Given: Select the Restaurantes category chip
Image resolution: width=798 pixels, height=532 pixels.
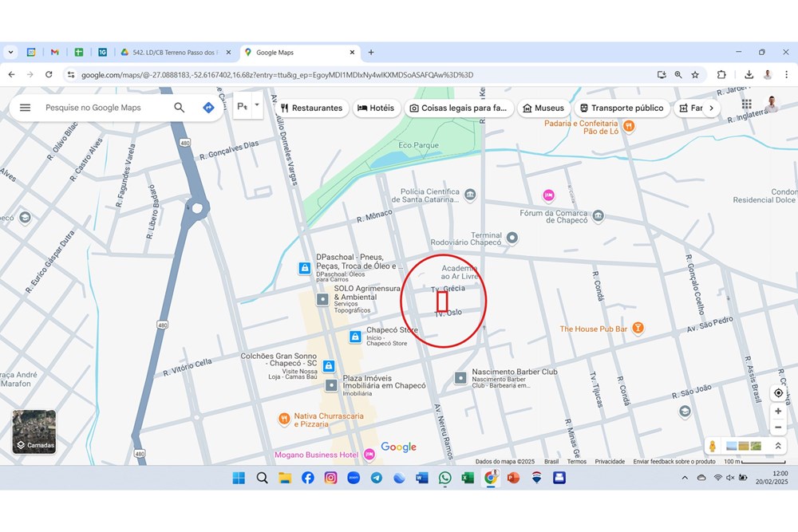Looking at the screenshot, I should pyautogui.click(x=311, y=108).
